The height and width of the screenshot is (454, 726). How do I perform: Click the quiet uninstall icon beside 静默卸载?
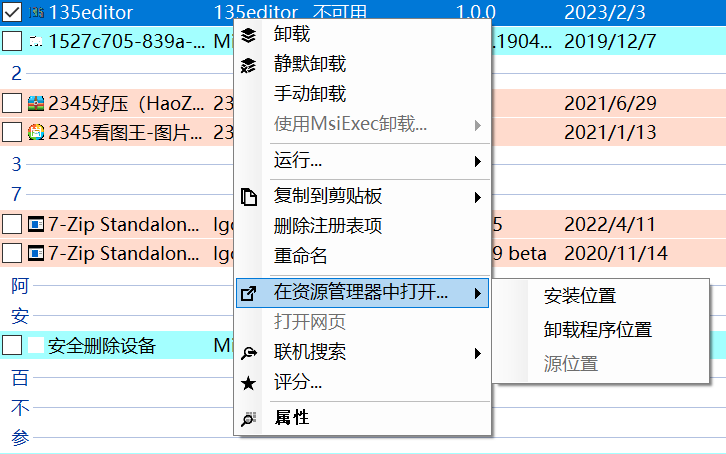(x=249, y=65)
